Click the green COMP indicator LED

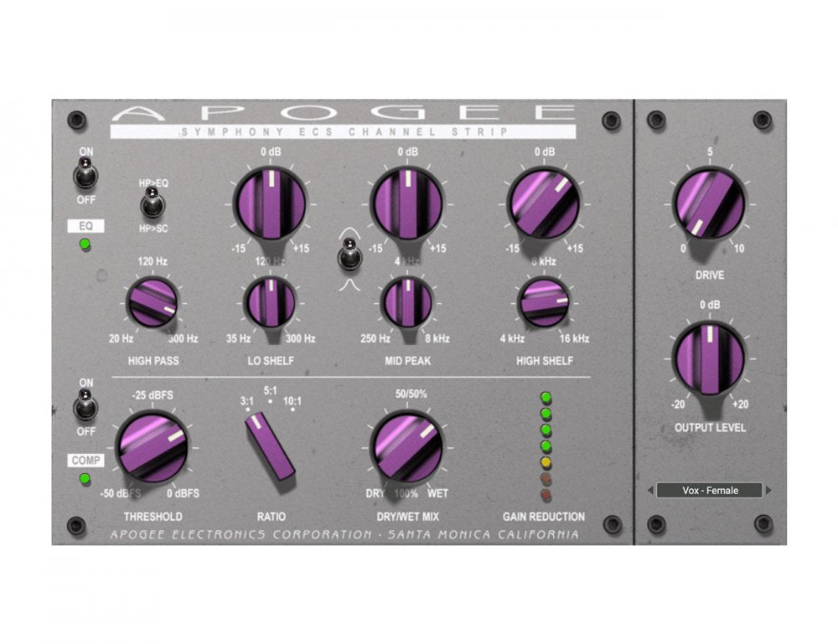click(x=85, y=479)
